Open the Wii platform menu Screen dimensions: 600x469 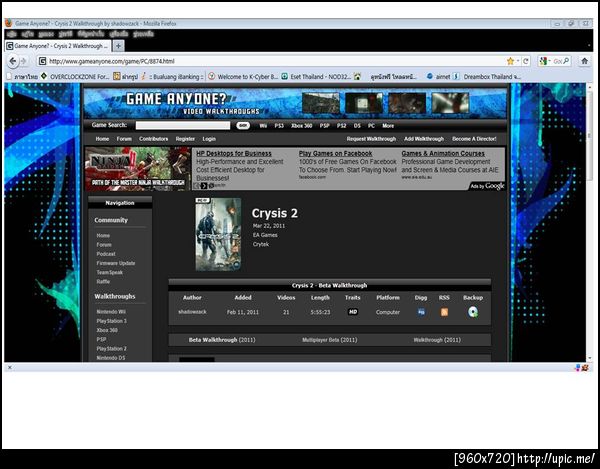[263, 126]
